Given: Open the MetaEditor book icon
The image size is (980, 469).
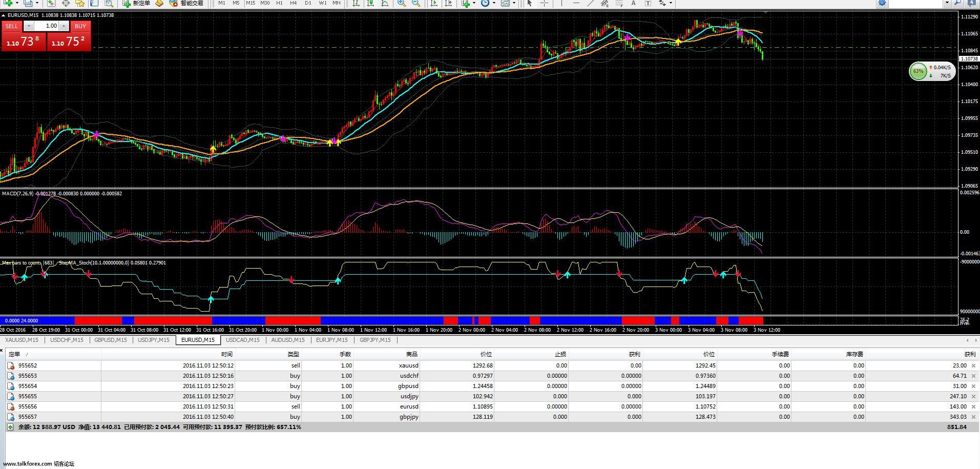Looking at the screenshot, I should coord(159,3).
